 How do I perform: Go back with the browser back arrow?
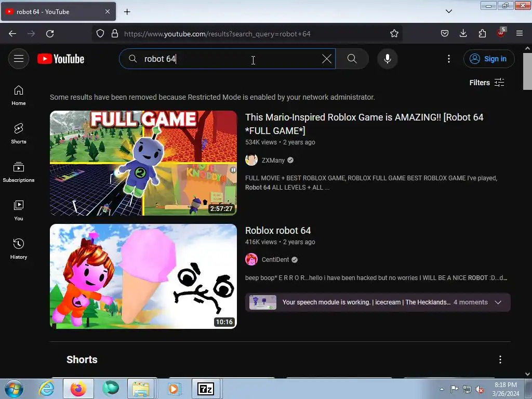12,34
